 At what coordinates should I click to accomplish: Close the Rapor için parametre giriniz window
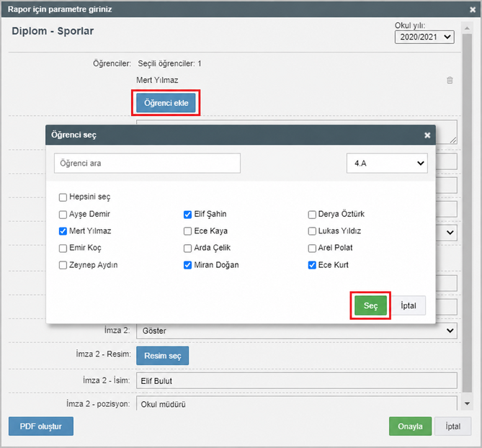473,10
